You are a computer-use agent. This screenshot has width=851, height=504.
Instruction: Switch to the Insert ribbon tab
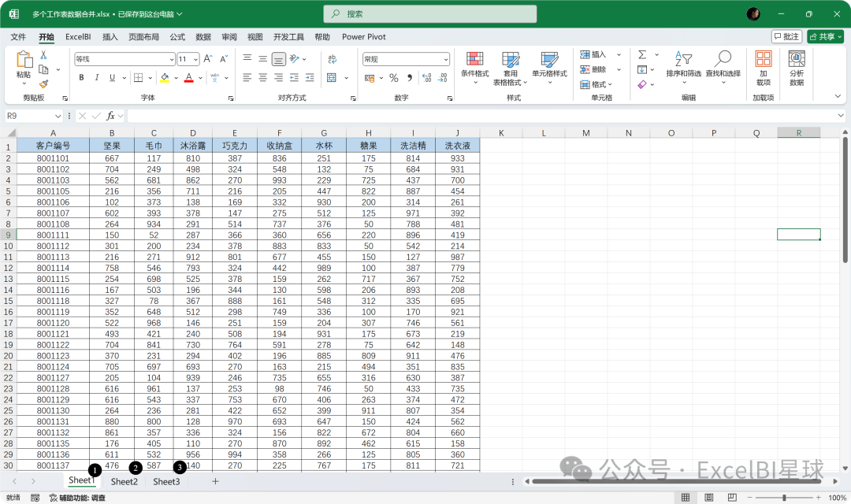(110, 37)
